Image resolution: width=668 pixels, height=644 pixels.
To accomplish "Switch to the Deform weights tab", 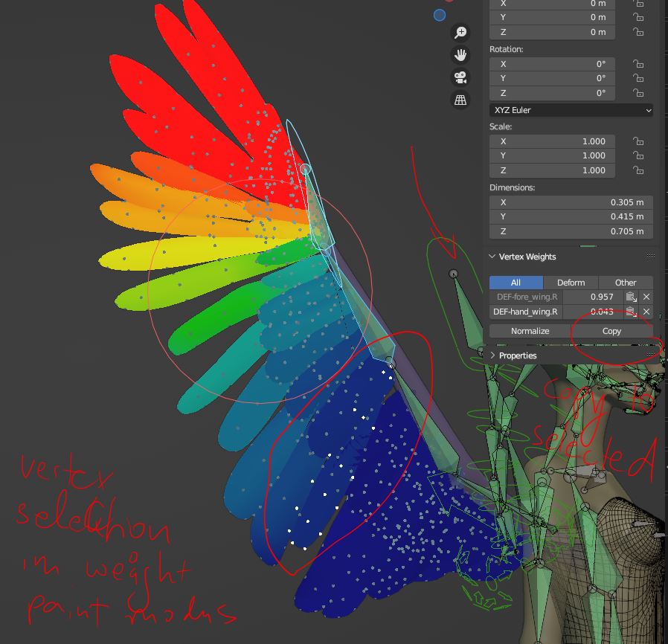I will pos(571,283).
